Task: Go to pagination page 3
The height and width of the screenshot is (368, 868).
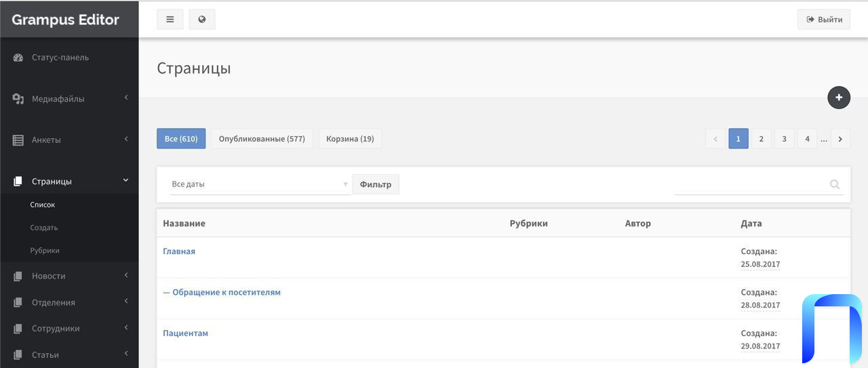Action: click(x=784, y=139)
